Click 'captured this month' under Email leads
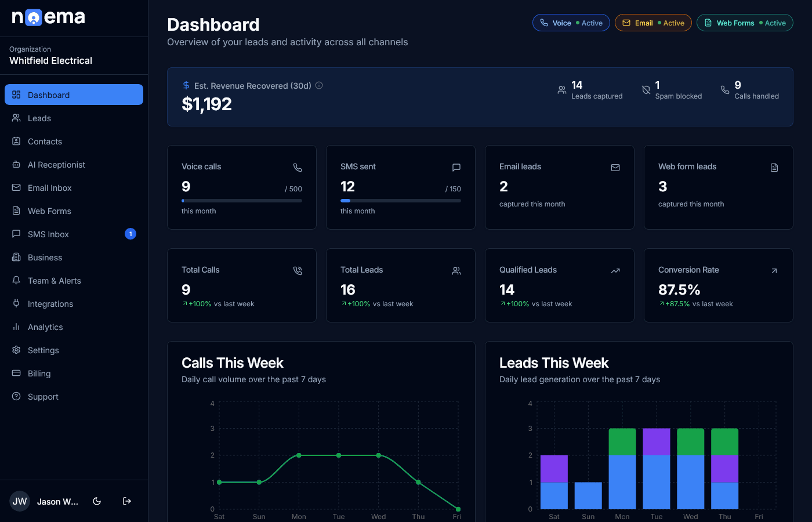 pos(532,204)
